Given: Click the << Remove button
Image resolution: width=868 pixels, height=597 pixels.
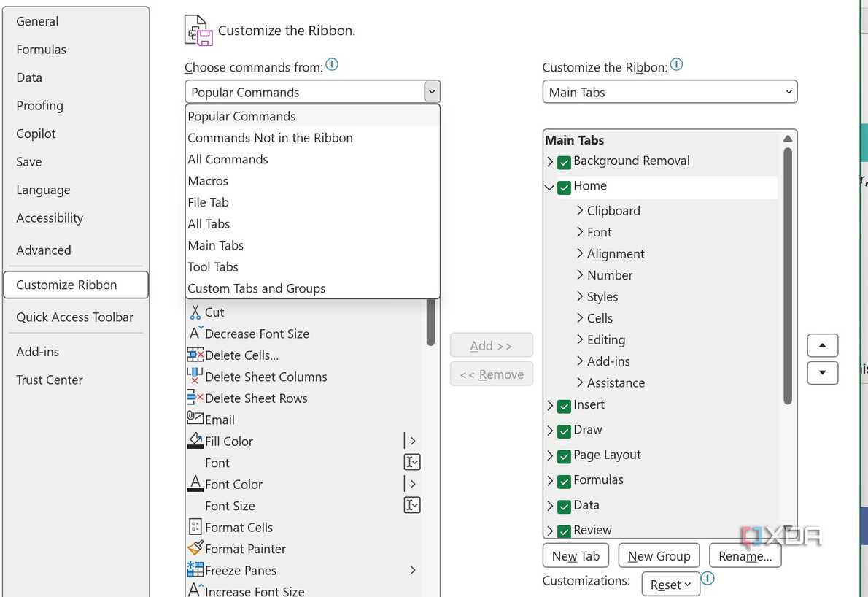Looking at the screenshot, I should pos(492,374).
